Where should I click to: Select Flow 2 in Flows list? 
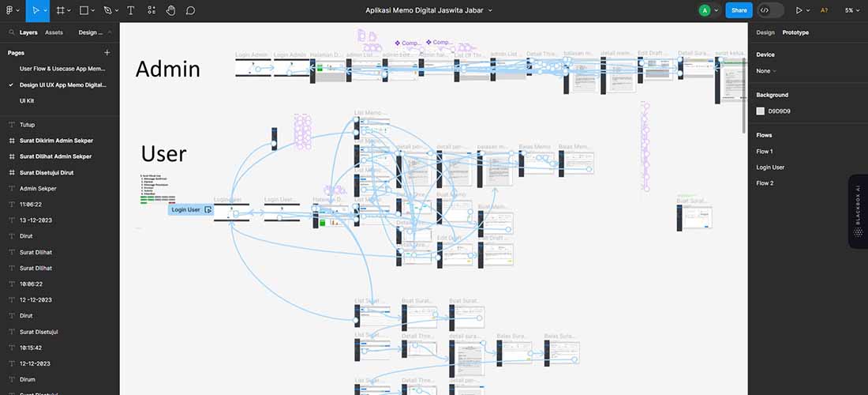click(x=765, y=183)
